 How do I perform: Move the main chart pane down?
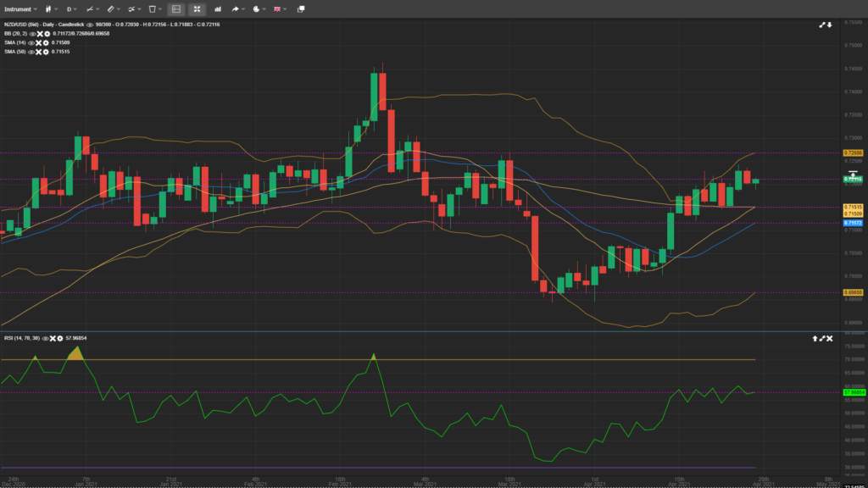point(829,25)
